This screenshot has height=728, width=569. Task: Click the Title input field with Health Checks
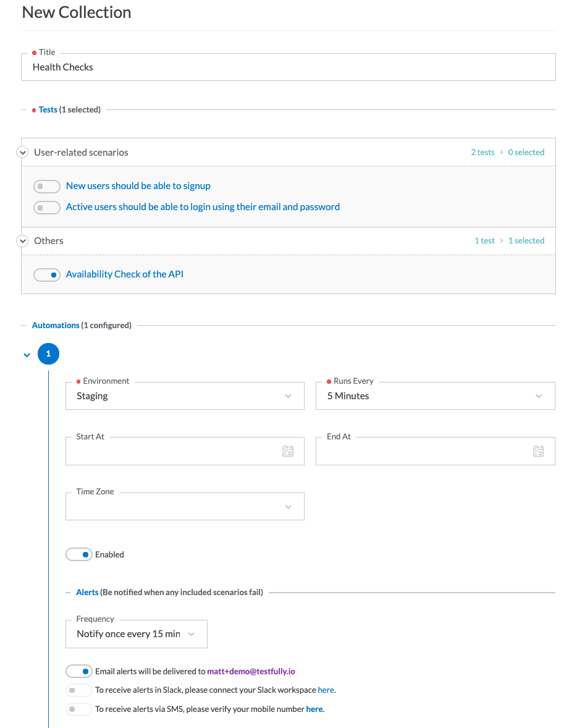coord(289,67)
